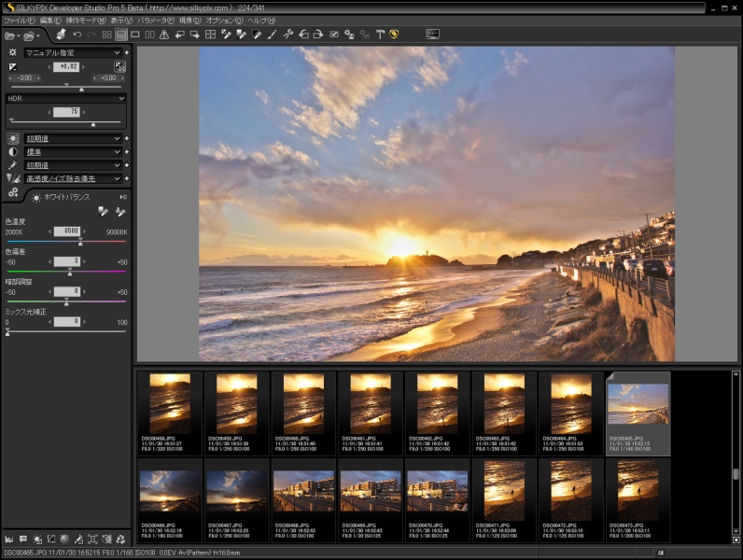
Task: Go to next image arrow icon
Action: click(x=194, y=35)
